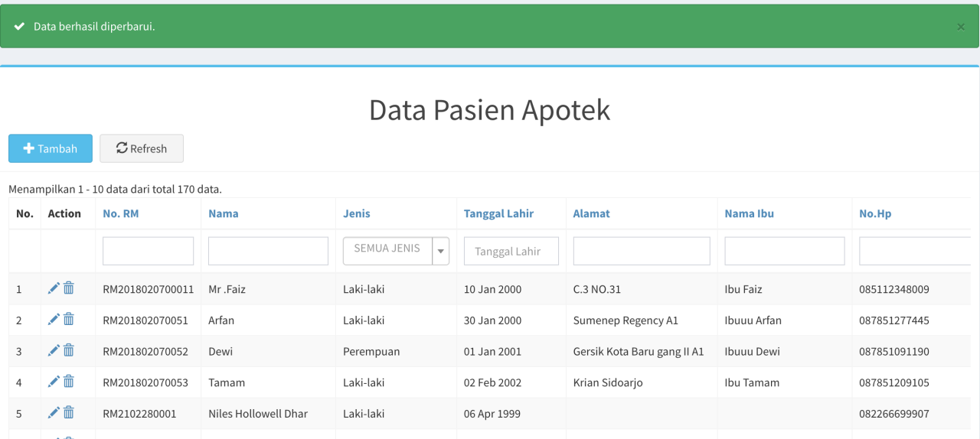Focus the Nama filter input
Viewport: 980px width, 439px height.
[x=268, y=251]
